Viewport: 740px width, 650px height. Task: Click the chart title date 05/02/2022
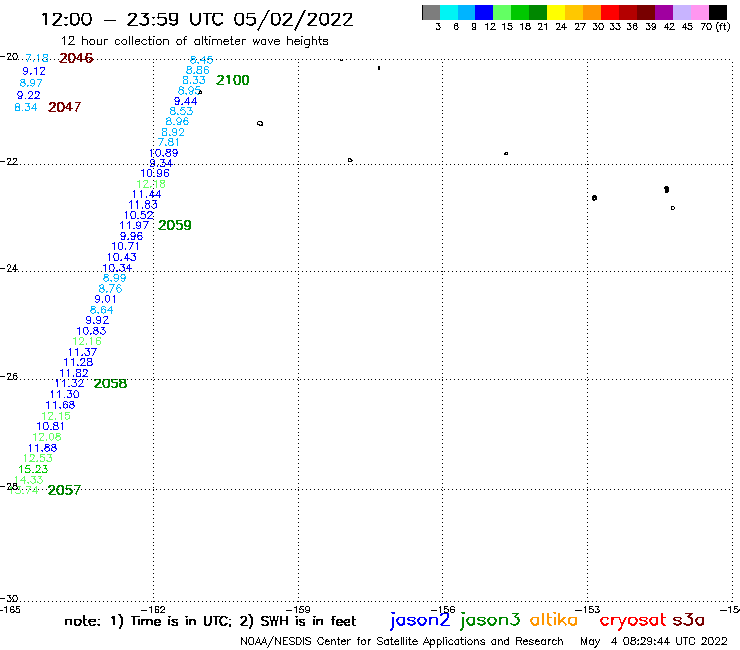pyautogui.click(x=293, y=19)
